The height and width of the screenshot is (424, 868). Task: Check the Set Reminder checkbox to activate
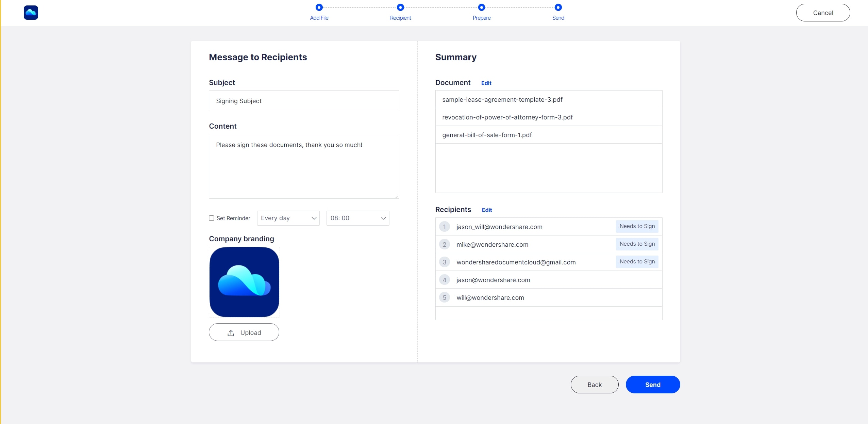point(212,218)
